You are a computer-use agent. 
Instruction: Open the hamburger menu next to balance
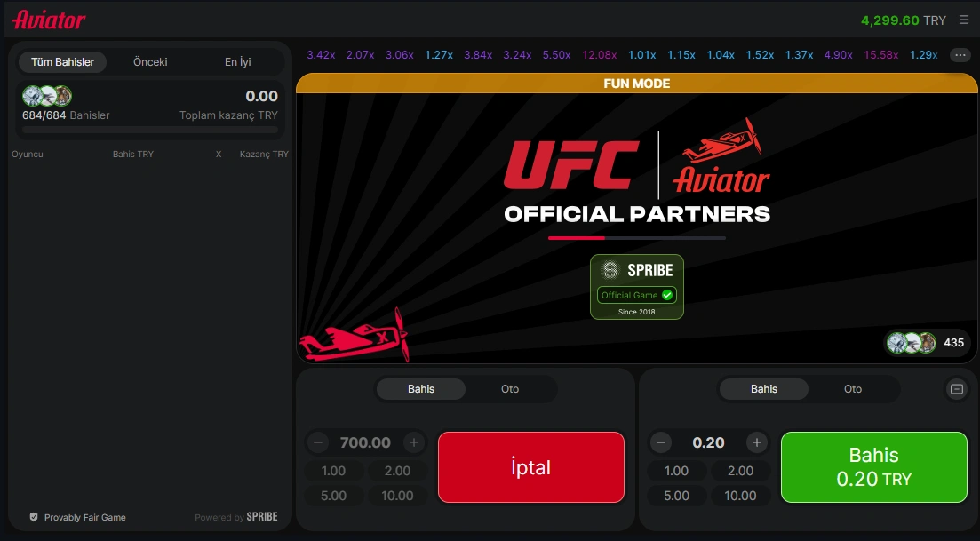pos(964,20)
